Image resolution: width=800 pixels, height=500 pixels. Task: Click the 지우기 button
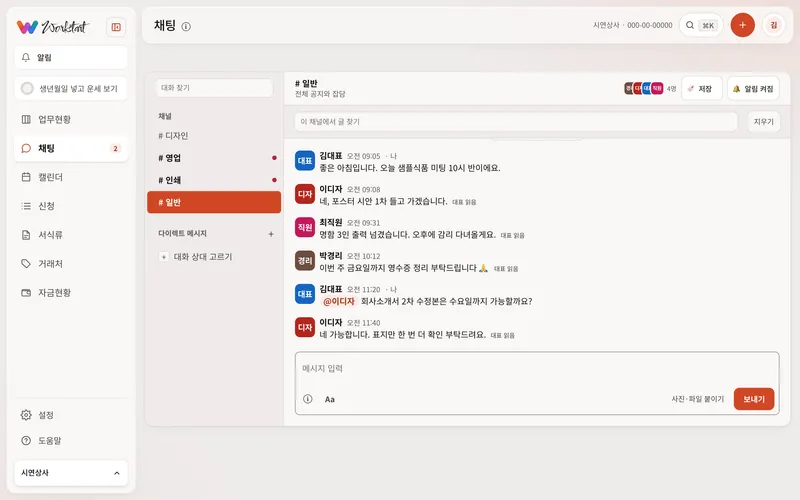[x=763, y=122]
